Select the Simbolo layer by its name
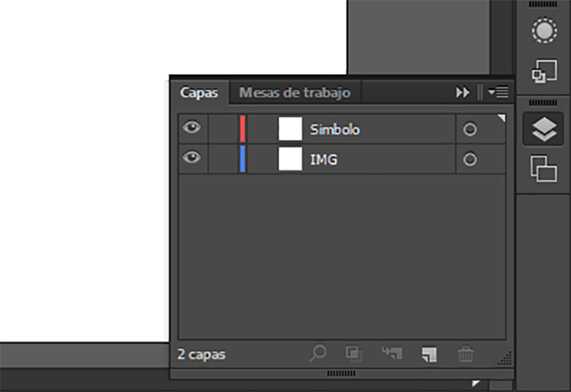This screenshot has width=571, height=392. coord(335,129)
